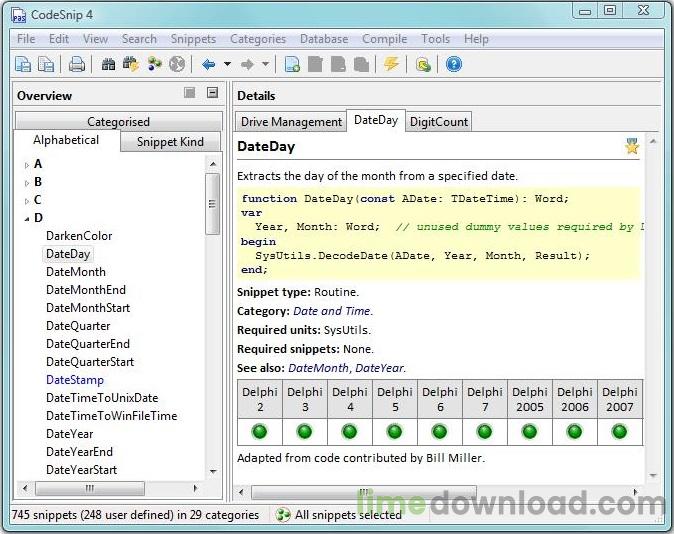This screenshot has height=534, width=674.
Task: Click the grey forward arrow icon
Action: tap(247, 64)
